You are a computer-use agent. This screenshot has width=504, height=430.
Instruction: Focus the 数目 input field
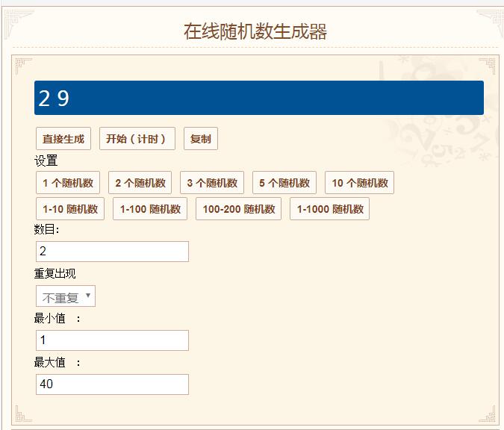[112, 252]
